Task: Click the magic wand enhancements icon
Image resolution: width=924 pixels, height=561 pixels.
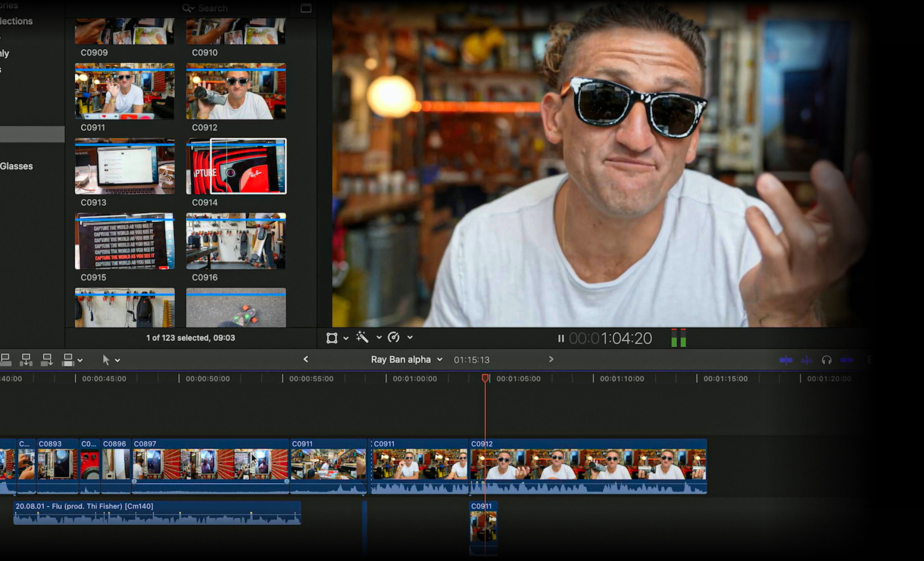Action: point(362,337)
